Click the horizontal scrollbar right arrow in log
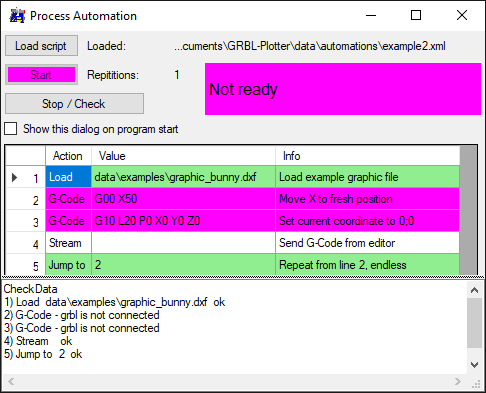 pos(458,381)
